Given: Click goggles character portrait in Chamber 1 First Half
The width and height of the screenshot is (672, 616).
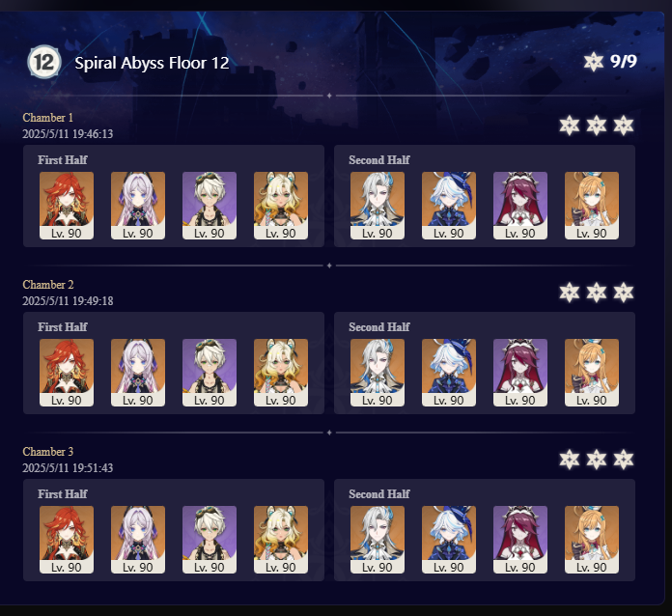Looking at the screenshot, I should click(210, 206).
